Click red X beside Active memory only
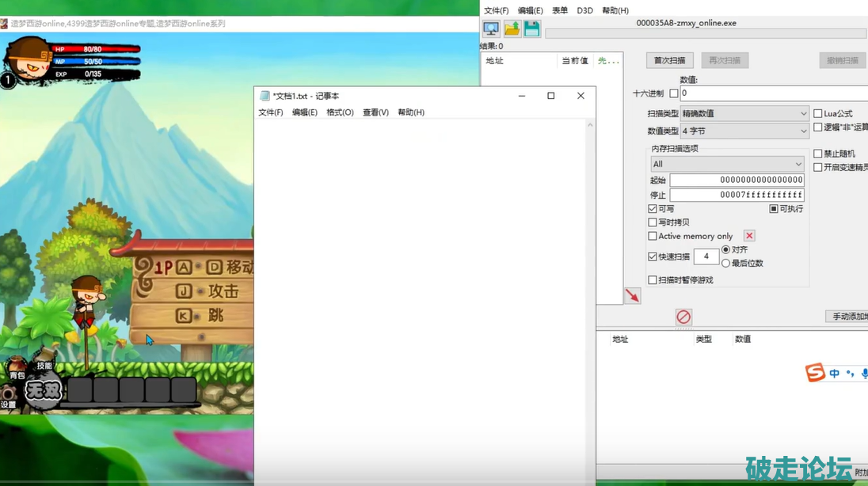The height and width of the screenshot is (486, 868). (749, 236)
